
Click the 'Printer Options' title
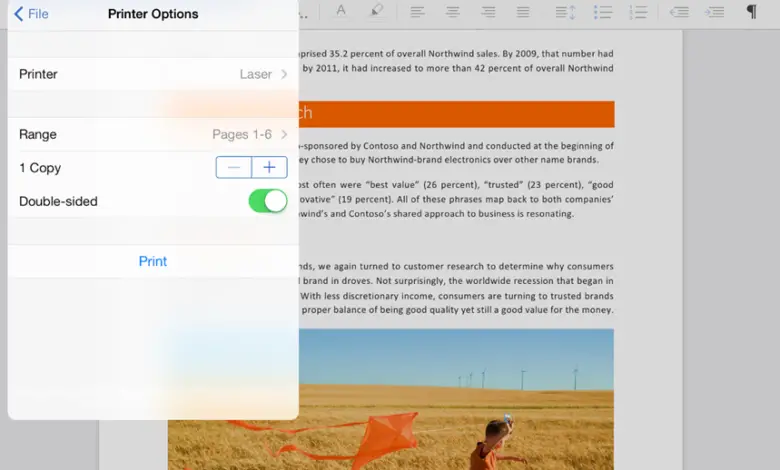[x=153, y=14]
